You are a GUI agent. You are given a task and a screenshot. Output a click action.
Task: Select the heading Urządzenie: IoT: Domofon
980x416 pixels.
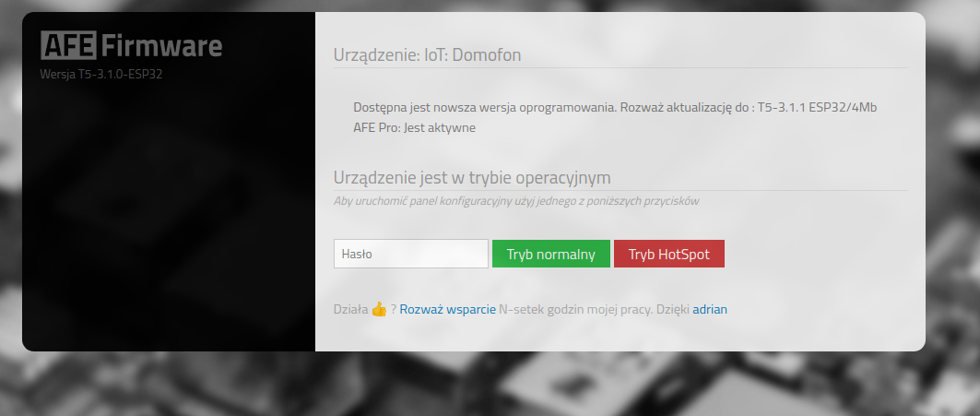(x=427, y=55)
